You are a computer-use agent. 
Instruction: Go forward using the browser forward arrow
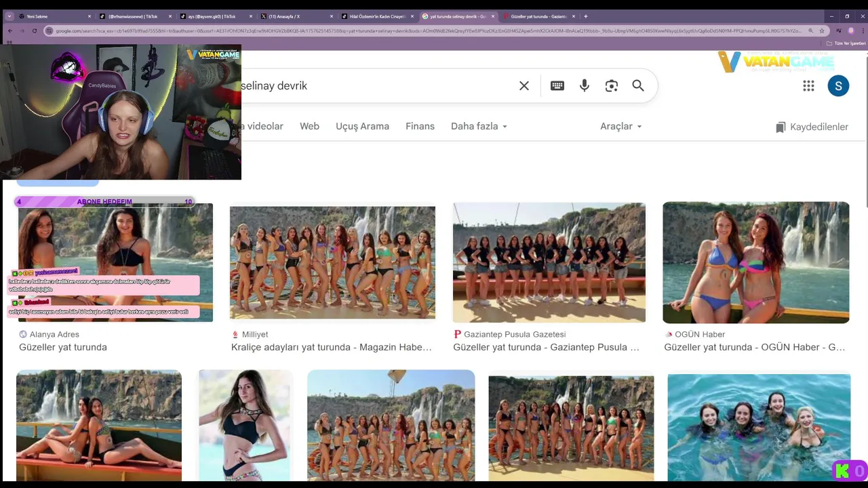pos(22,30)
